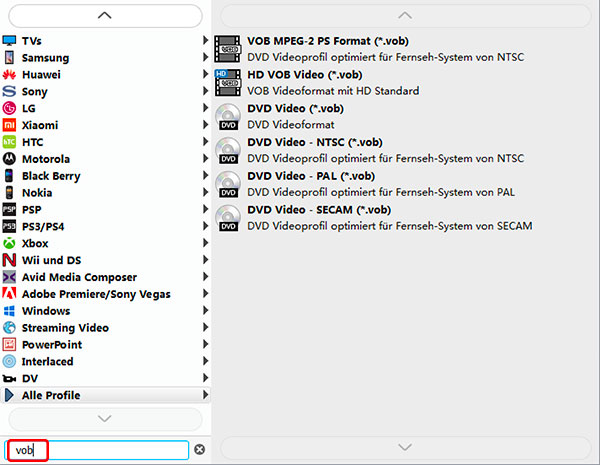
Task: Click the search field containing vob
Action: tap(97, 450)
